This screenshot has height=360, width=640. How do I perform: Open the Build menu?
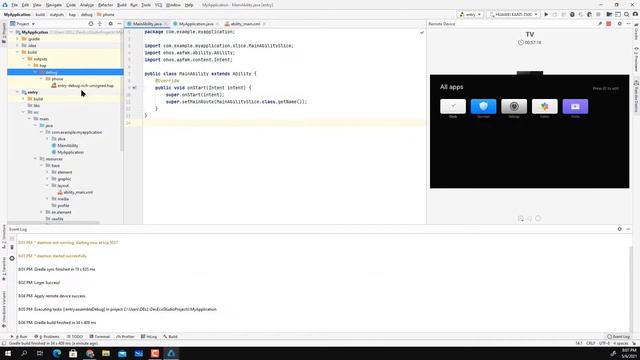[x=122, y=5]
